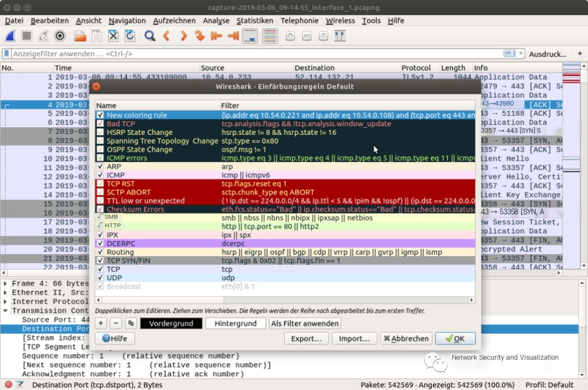Restart the current capture
This screenshot has height=390, width=588.
coord(43,36)
